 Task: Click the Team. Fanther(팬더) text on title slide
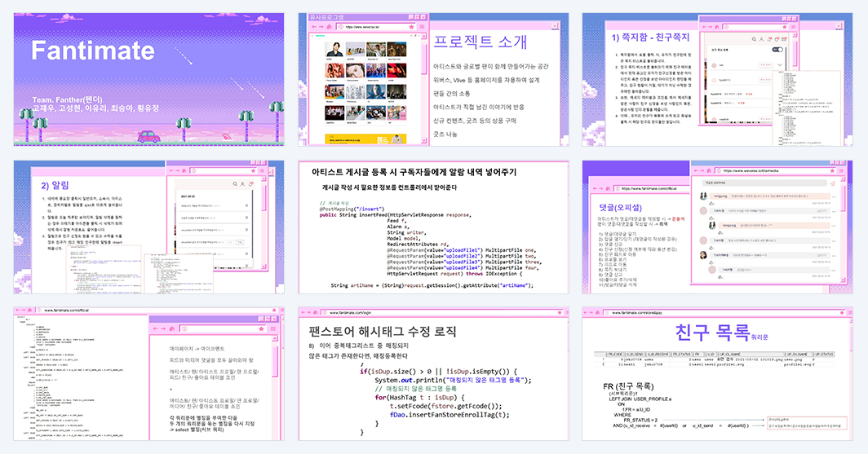coord(67,100)
